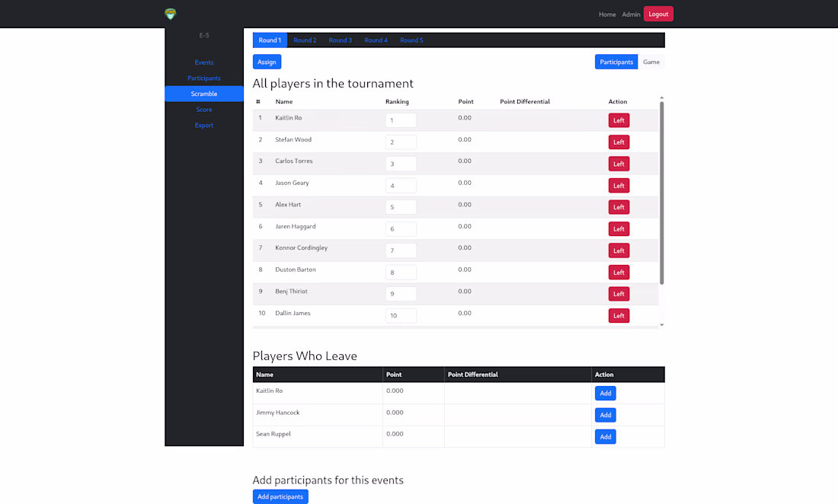Mark Jaren Haggard as Left
838x504 pixels.
(619, 229)
